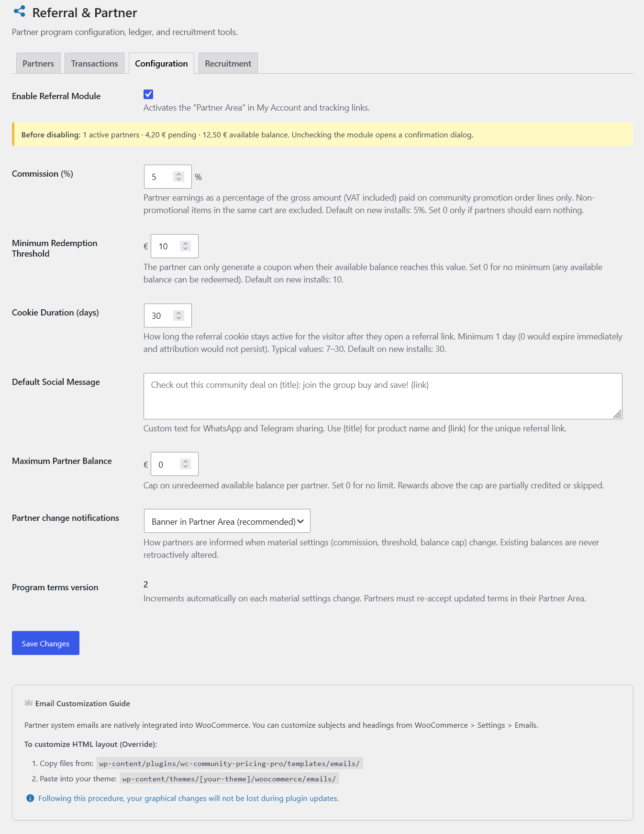Click the Commission percentage input field
The height and width of the screenshot is (834, 644).
click(x=168, y=177)
